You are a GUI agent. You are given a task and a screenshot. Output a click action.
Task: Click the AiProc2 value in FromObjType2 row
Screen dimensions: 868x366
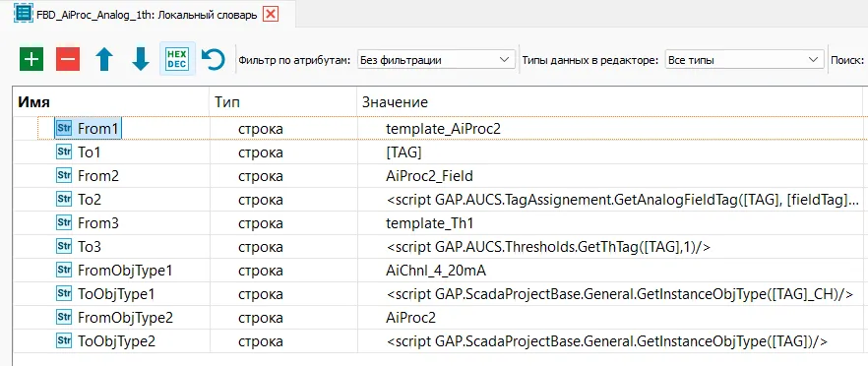tap(410, 318)
